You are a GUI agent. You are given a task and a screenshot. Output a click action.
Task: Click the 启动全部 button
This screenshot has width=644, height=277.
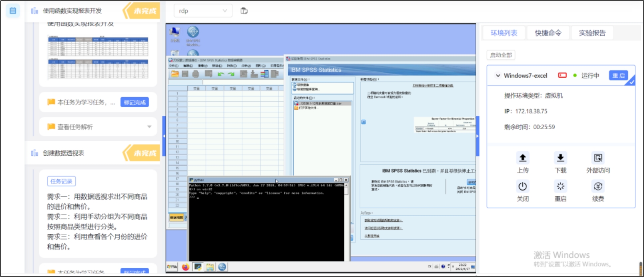[x=501, y=55]
